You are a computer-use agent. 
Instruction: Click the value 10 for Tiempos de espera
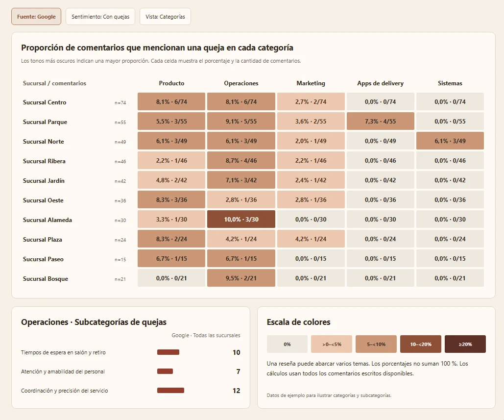236,352
